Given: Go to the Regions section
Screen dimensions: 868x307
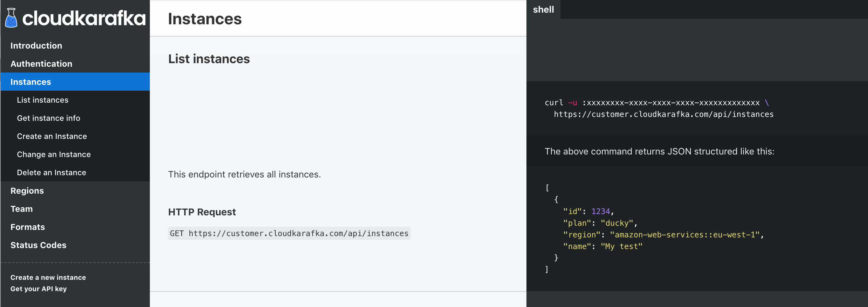Looking at the screenshot, I should (27, 191).
